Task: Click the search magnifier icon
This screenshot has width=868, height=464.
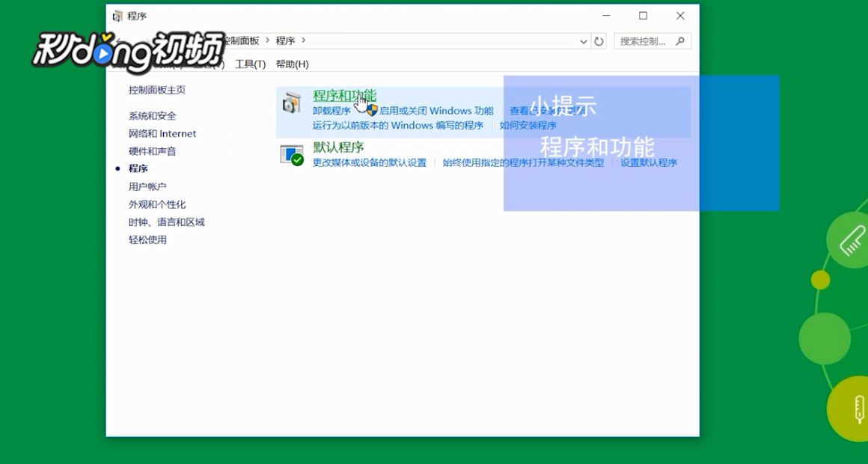Action: pyautogui.click(x=680, y=41)
